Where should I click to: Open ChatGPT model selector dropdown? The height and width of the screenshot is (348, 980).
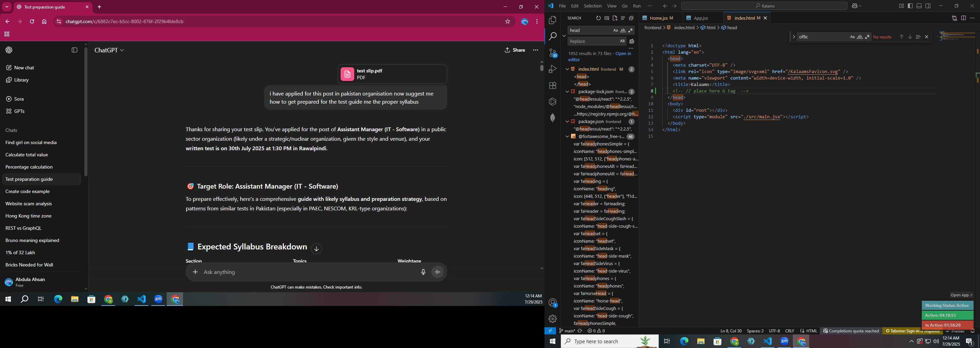point(109,50)
